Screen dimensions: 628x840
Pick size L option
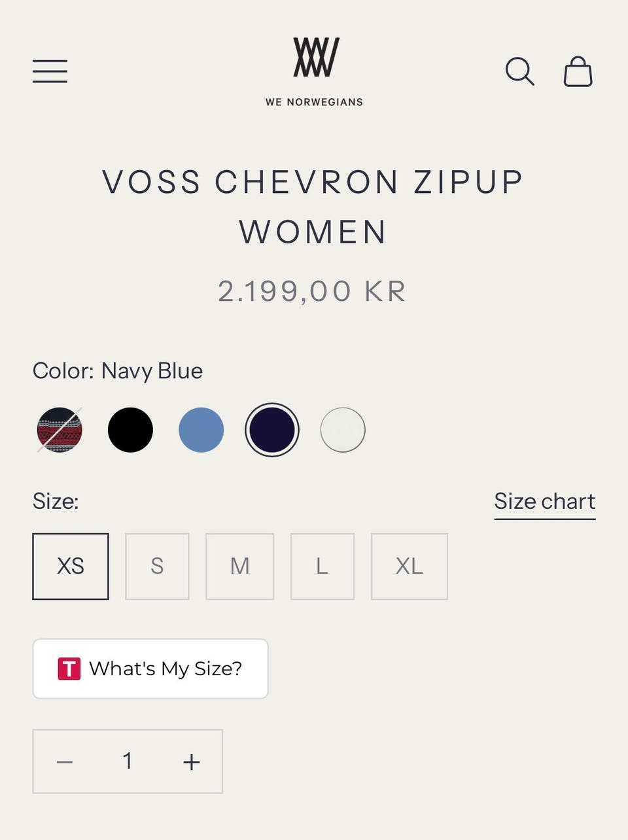pos(322,566)
